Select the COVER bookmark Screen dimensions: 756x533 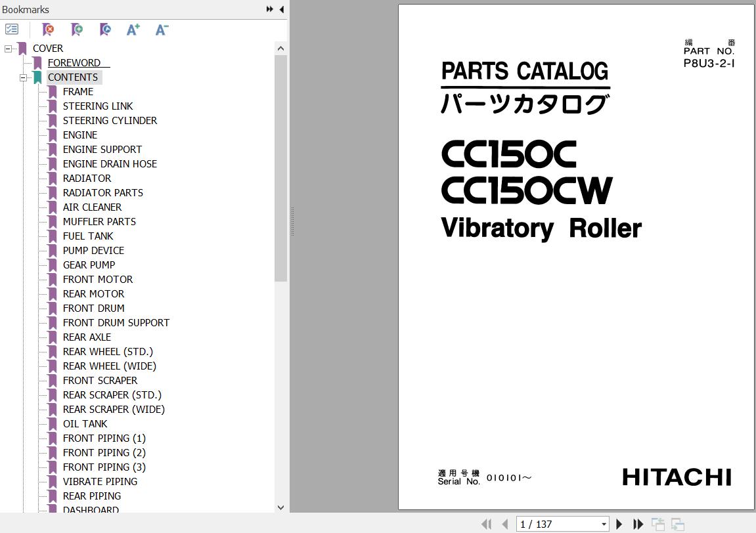pyautogui.click(x=48, y=48)
